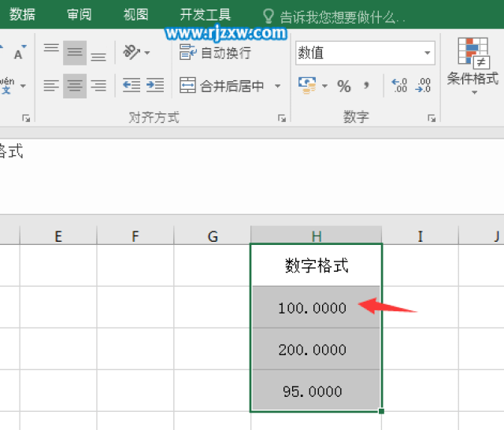
Task: Select column G header
Action: point(213,235)
